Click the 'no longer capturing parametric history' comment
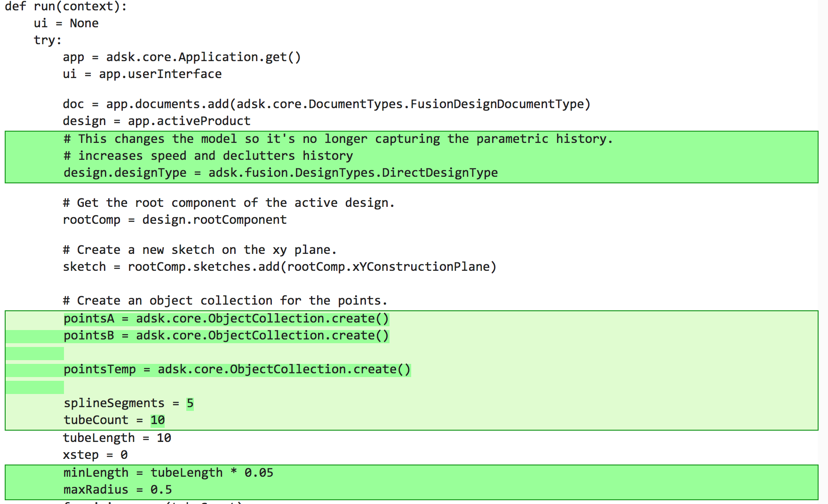Image resolution: width=828 pixels, height=504 pixels. 338,139
